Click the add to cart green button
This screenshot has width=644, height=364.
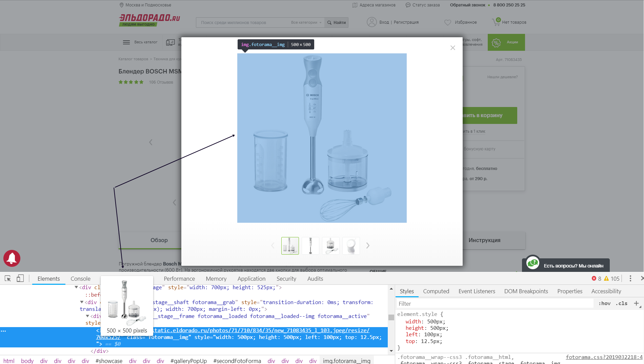coord(490,115)
